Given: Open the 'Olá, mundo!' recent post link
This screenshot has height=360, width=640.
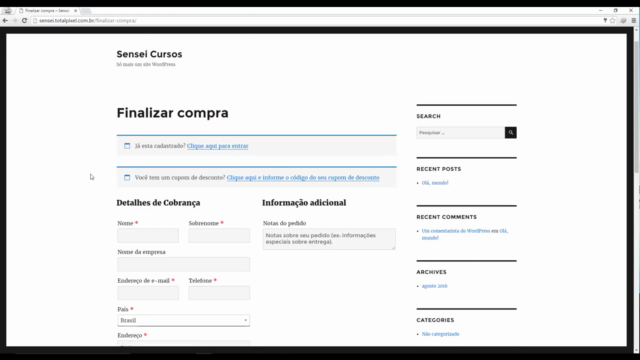Looking at the screenshot, I should coord(435,183).
